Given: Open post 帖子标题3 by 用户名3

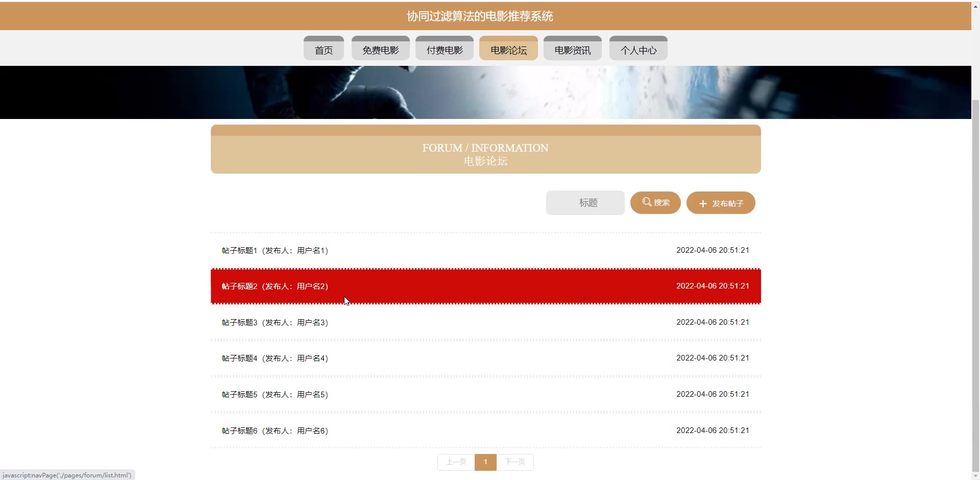Looking at the screenshot, I should [x=486, y=322].
